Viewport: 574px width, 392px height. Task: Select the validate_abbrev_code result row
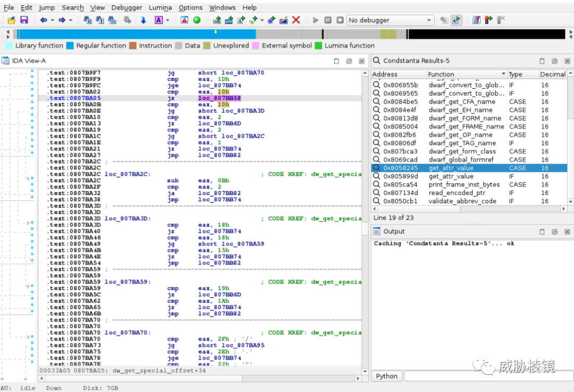click(469, 201)
